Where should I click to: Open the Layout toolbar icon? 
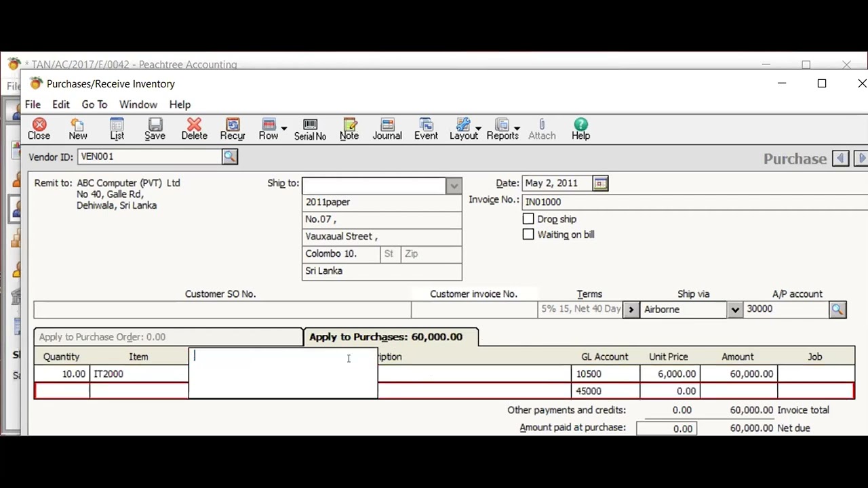(464, 129)
